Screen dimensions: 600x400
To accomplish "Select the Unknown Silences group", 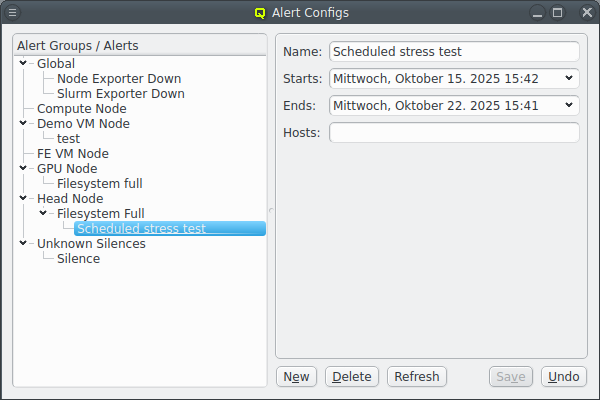I will click(91, 243).
